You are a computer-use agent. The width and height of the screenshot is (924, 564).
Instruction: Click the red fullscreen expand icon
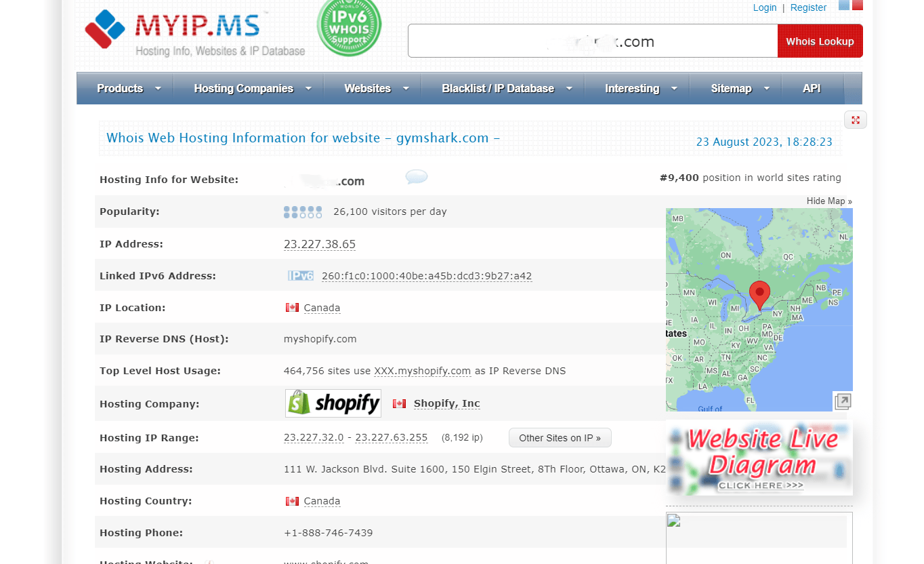856,120
